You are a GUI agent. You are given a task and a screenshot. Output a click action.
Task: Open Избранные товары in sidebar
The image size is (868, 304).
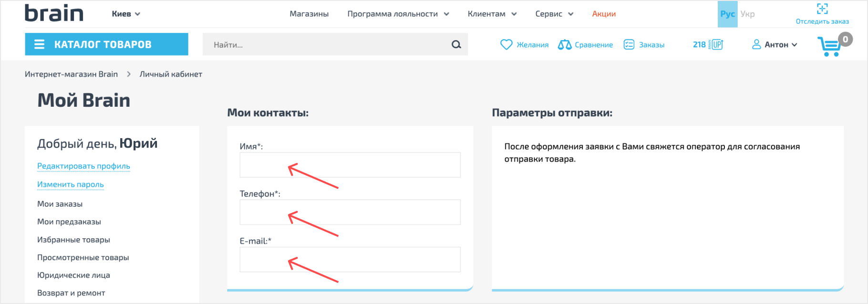[x=73, y=240]
